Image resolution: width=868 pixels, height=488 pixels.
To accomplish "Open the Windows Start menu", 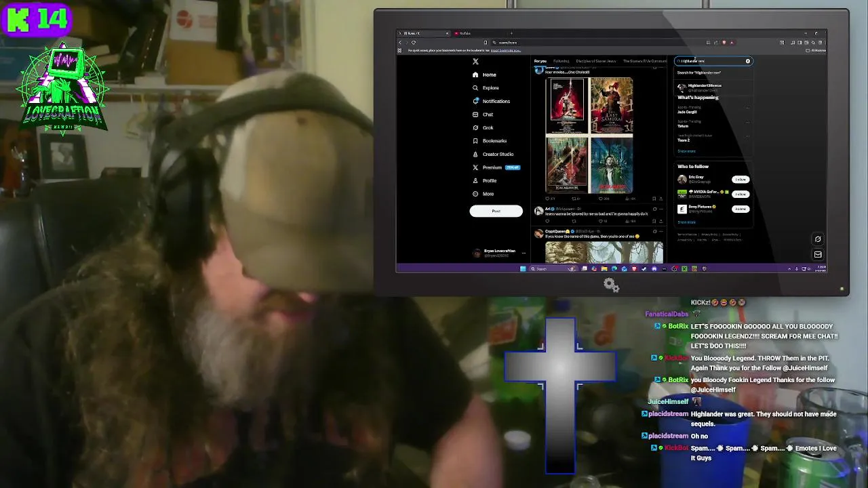I will pyautogui.click(x=522, y=268).
